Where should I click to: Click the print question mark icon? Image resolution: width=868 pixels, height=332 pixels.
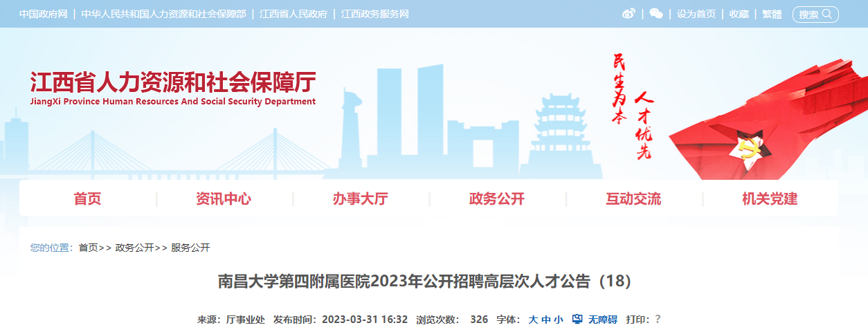point(658,319)
